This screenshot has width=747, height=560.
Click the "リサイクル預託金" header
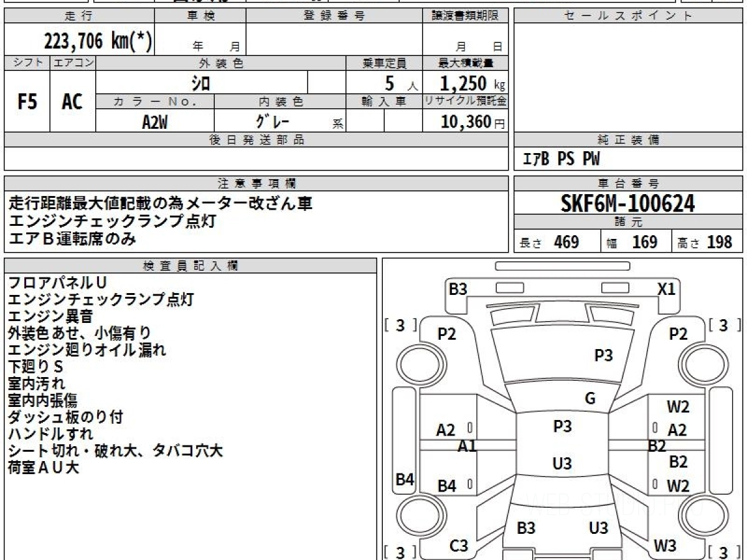click(x=466, y=101)
